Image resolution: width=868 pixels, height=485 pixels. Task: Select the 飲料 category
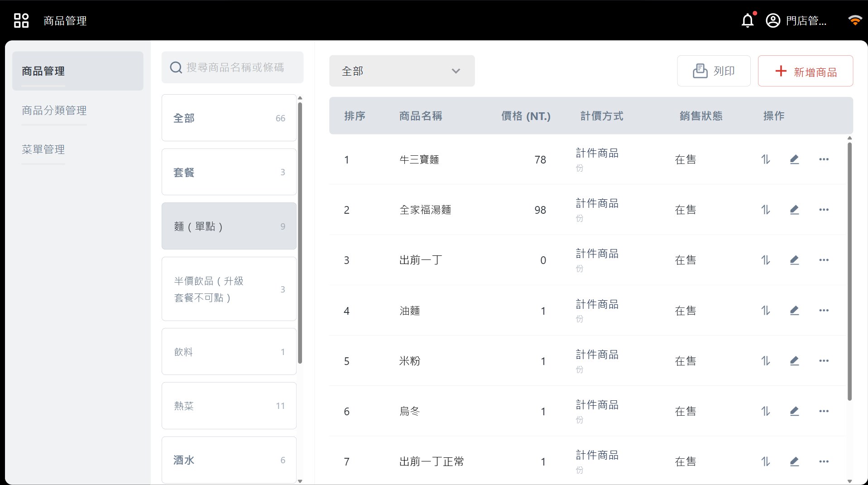(229, 352)
